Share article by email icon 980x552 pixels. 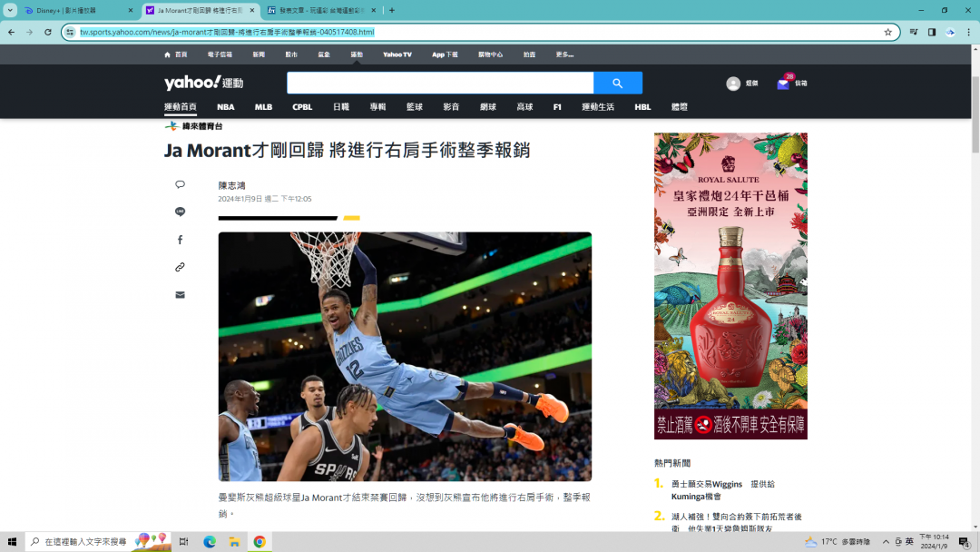click(180, 295)
